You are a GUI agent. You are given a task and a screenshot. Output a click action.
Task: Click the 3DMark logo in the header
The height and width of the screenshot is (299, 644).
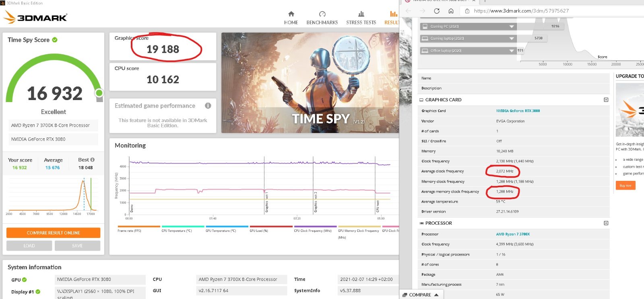[35, 17]
